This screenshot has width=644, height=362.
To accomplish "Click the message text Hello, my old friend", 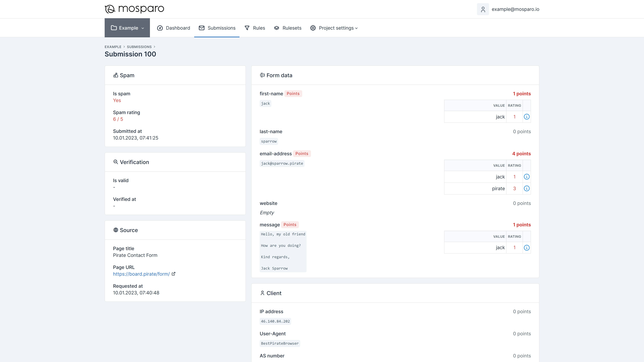I will pos(283,234).
